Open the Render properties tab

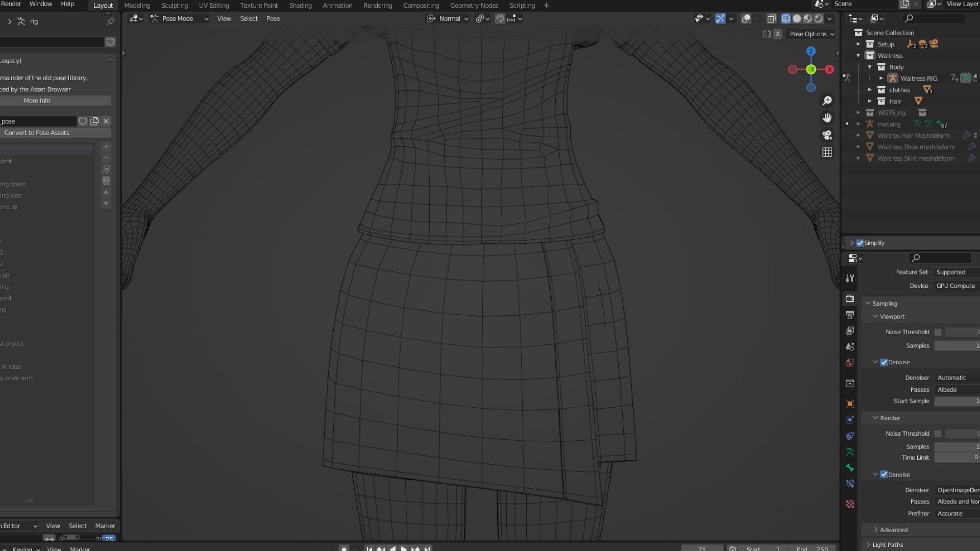[850, 298]
